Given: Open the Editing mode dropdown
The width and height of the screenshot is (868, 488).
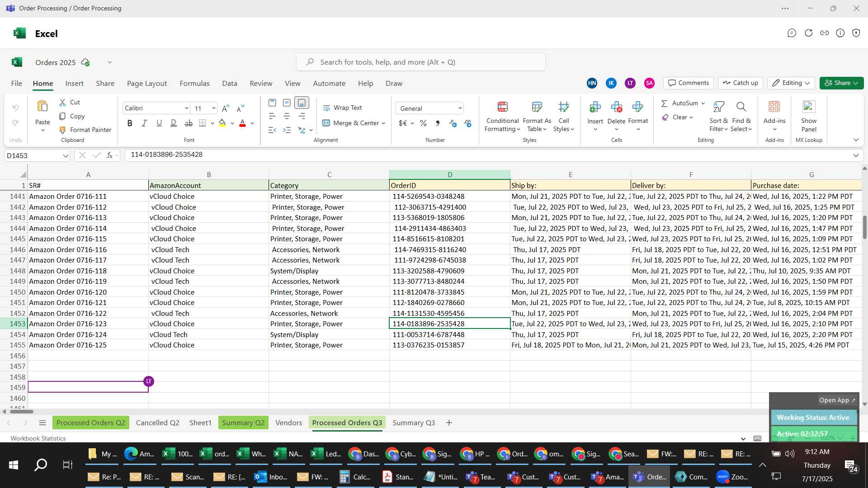Looking at the screenshot, I should pos(791,83).
